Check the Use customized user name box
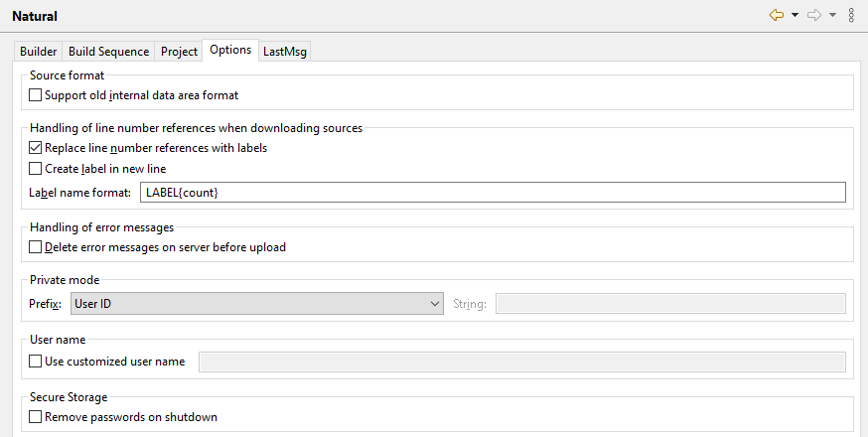The height and width of the screenshot is (437, 868). (36, 362)
